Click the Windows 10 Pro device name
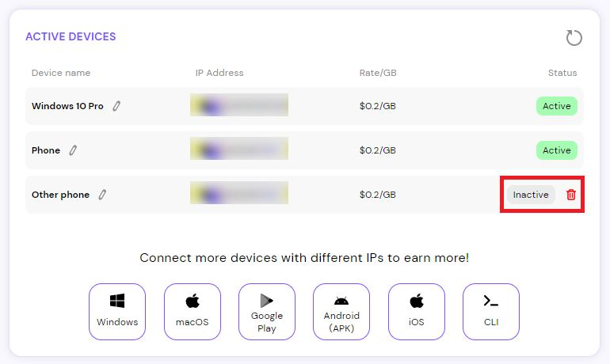This screenshot has height=364, width=610. (x=67, y=106)
